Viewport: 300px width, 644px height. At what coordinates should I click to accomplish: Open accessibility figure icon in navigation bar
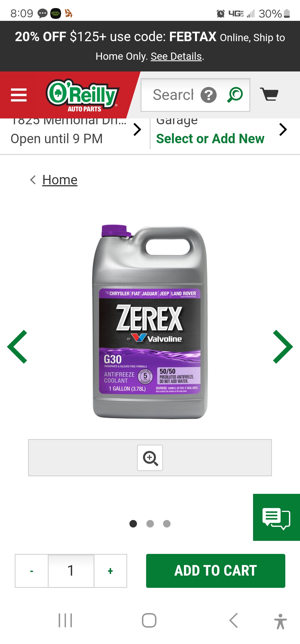(x=280, y=621)
